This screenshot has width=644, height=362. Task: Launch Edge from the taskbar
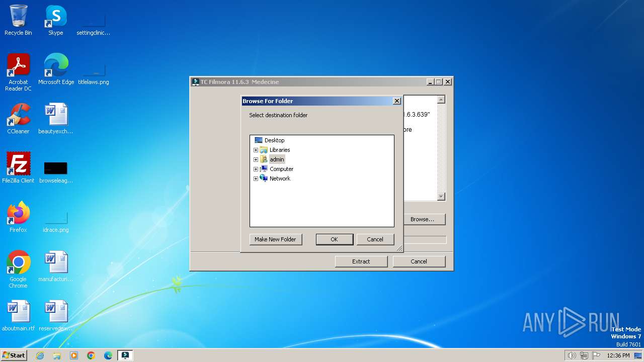click(108, 355)
